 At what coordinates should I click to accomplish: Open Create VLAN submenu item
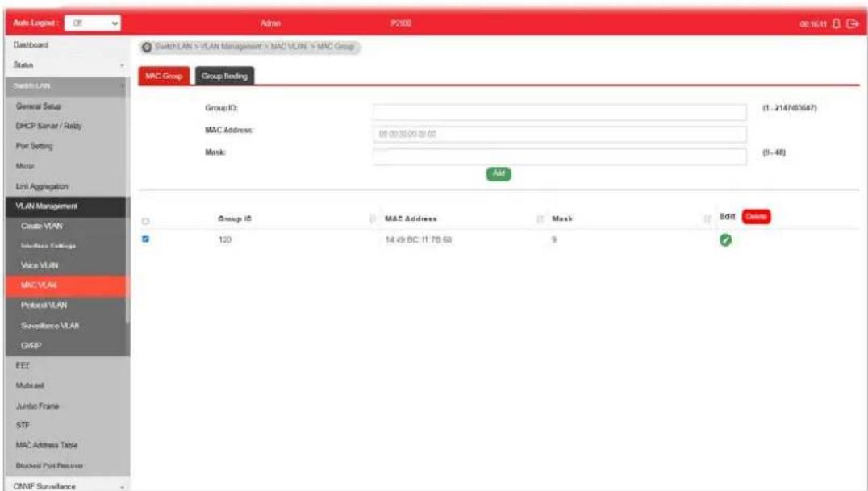(41, 226)
